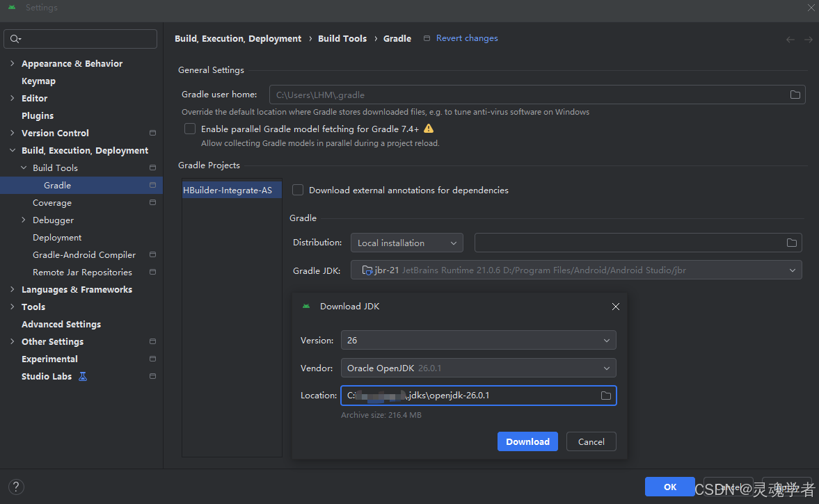Select HBuilder-Integrate-AS project
Image resolution: width=819 pixels, height=504 pixels.
point(232,190)
